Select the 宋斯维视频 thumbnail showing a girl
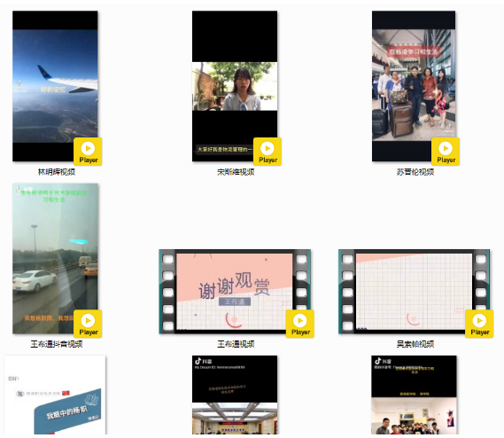The width and height of the screenshot is (504, 438). coord(235,86)
